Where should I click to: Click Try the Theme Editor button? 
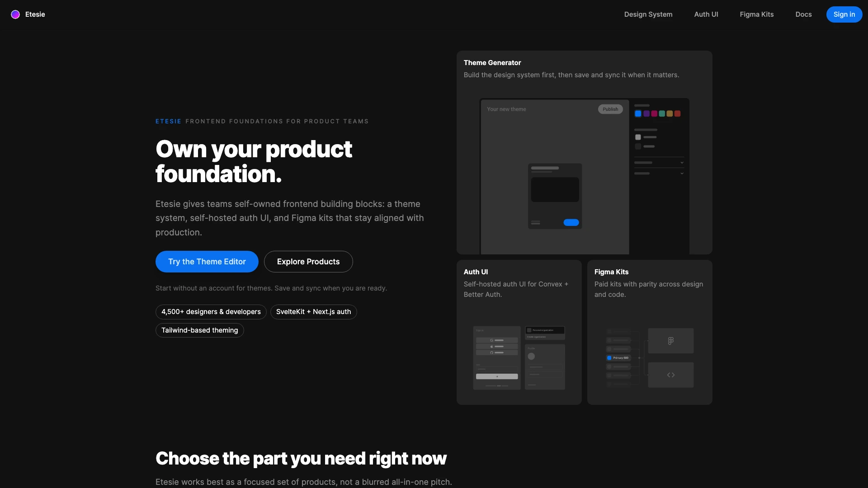click(x=207, y=262)
